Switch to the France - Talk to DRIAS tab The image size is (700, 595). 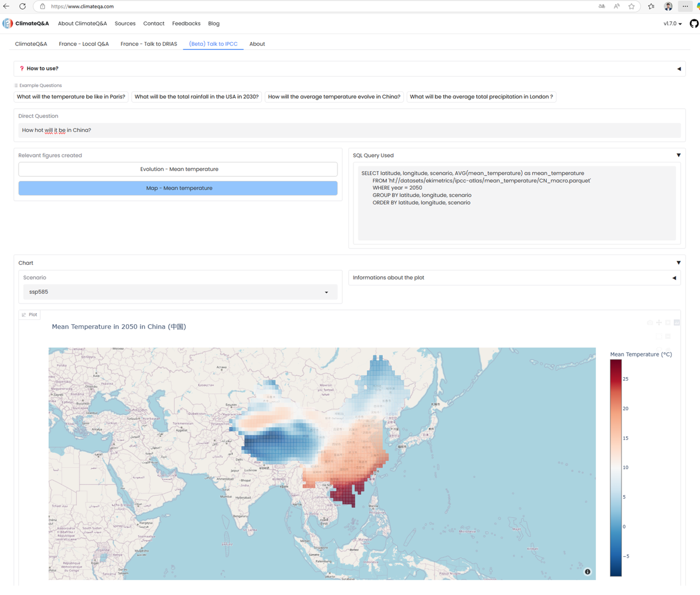coord(149,44)
